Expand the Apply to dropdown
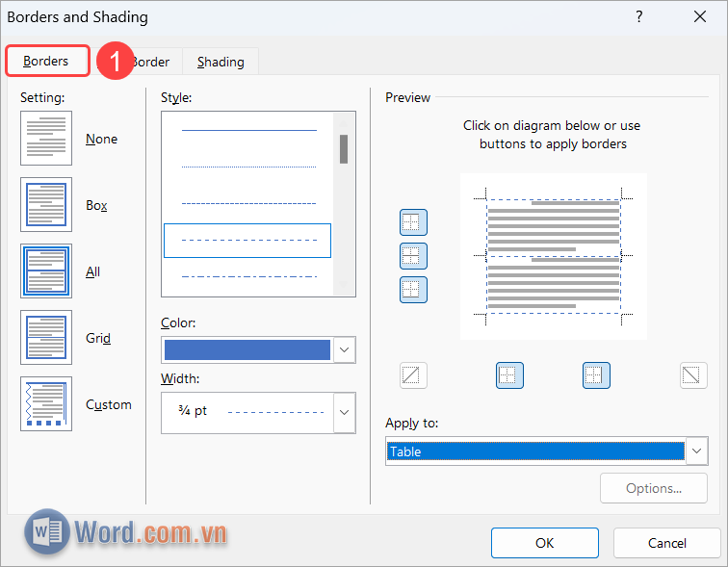This screenshot has width=728, height=567. tap(697, 451)
